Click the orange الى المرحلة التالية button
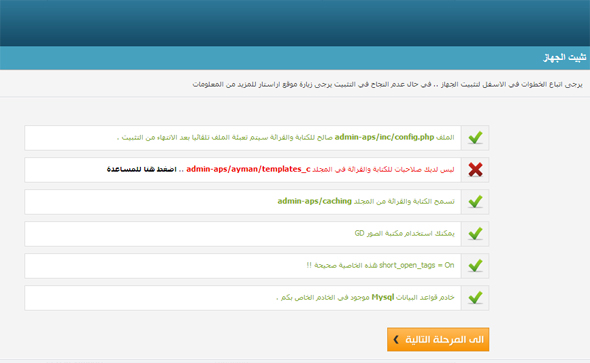Viewport: 590px width, 363px height. (x=438, y=339)
